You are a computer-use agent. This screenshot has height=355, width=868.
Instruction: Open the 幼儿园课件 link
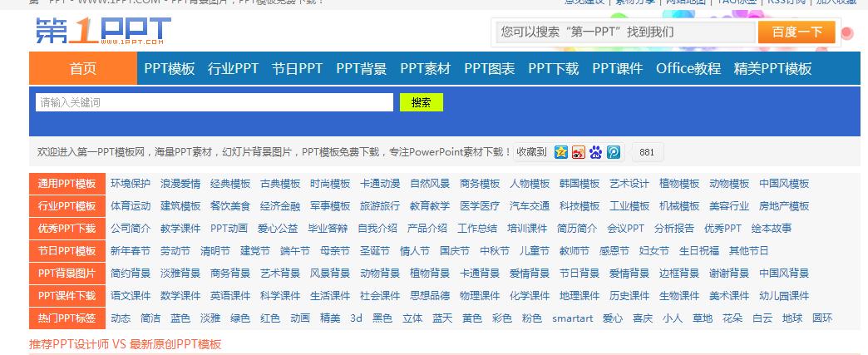(784, 296)
